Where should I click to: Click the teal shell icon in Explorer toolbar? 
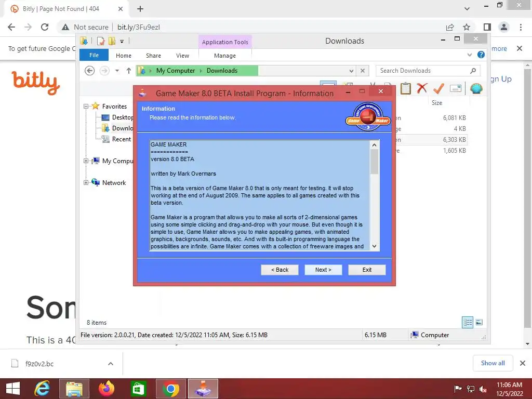tap(476, 88)
